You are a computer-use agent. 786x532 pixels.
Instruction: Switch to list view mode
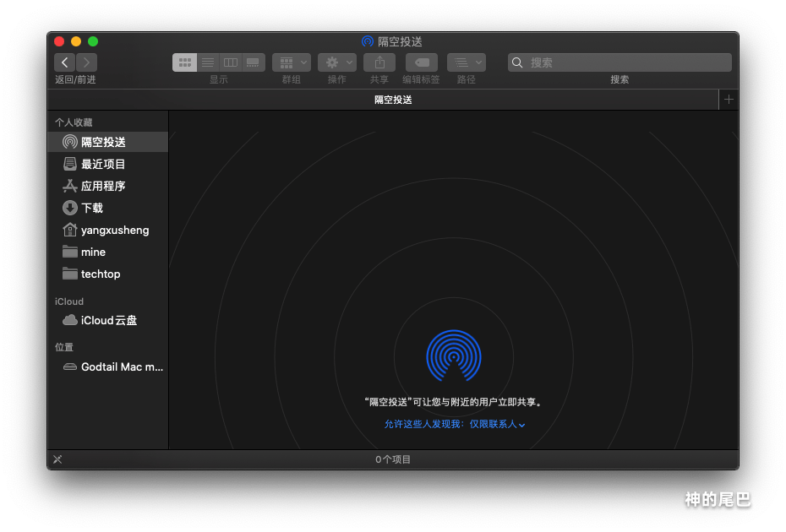pyautogui.click(x=208, y=62)
